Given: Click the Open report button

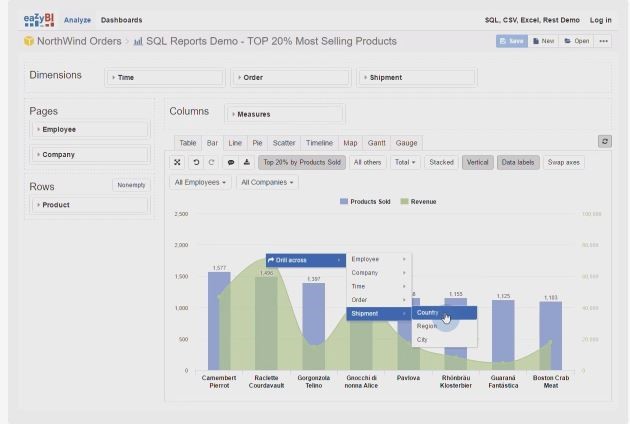Looking at the screenshot, I should [x=576, y=41].
